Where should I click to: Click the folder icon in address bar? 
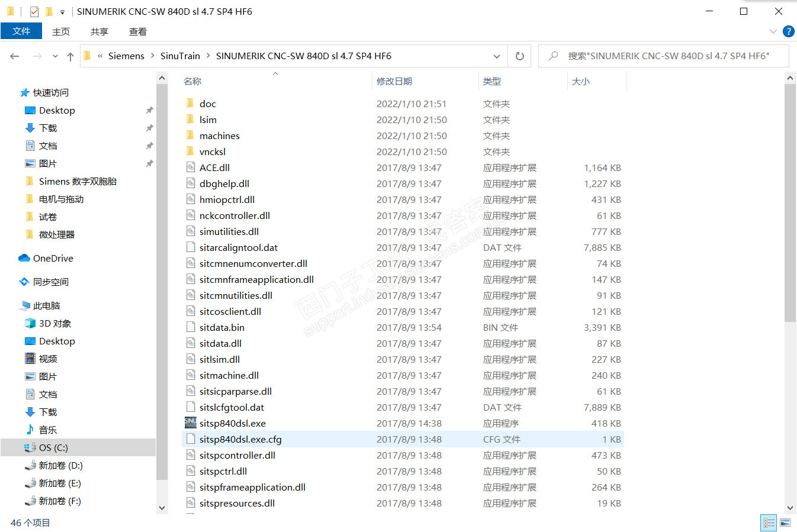point(88,56)
